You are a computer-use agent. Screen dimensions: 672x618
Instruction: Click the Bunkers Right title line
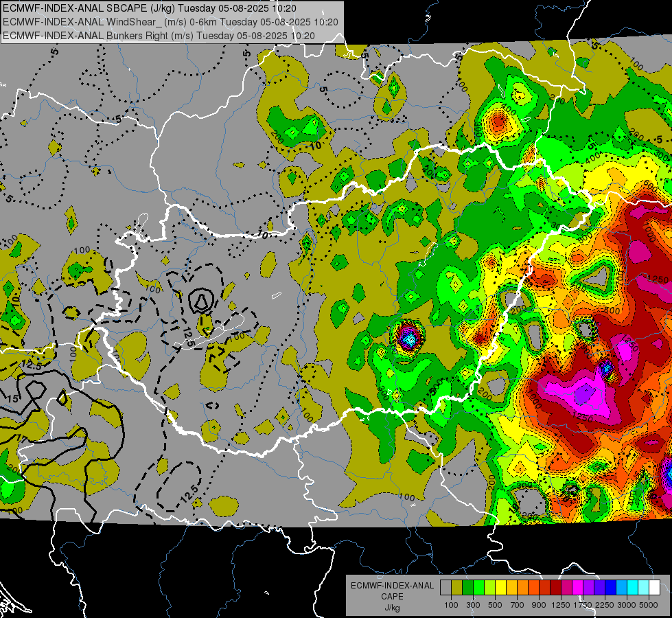159,36
